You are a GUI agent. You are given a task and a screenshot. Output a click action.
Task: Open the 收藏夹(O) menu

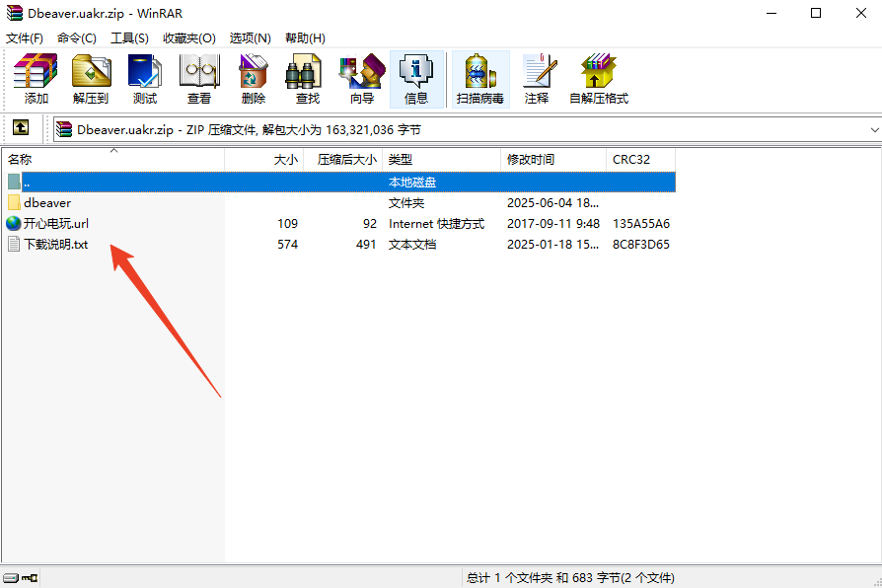(189, 38)
